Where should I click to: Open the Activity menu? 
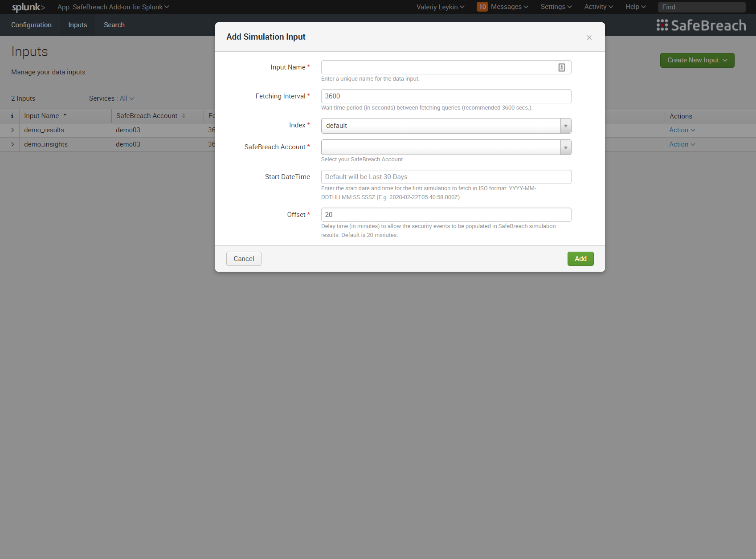599,7
